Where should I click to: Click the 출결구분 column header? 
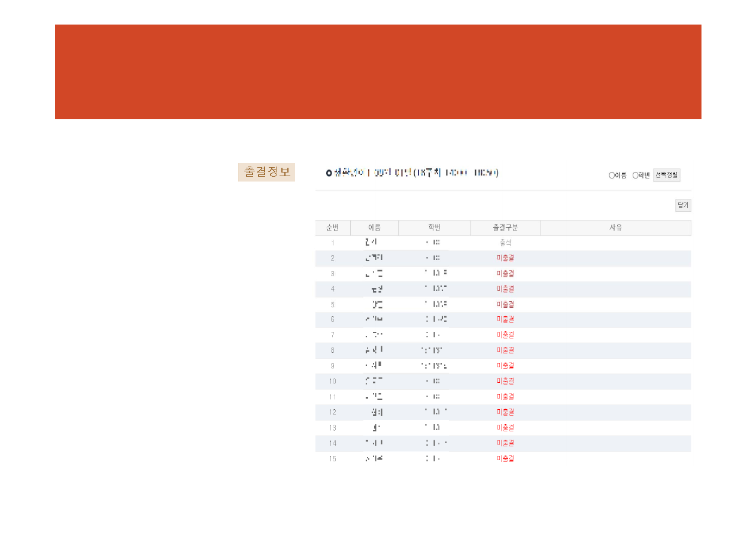[505, 228]
